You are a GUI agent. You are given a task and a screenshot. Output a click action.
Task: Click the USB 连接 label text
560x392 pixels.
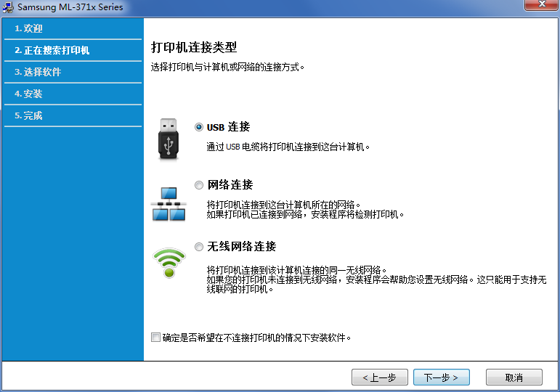[x=229, y=127]
